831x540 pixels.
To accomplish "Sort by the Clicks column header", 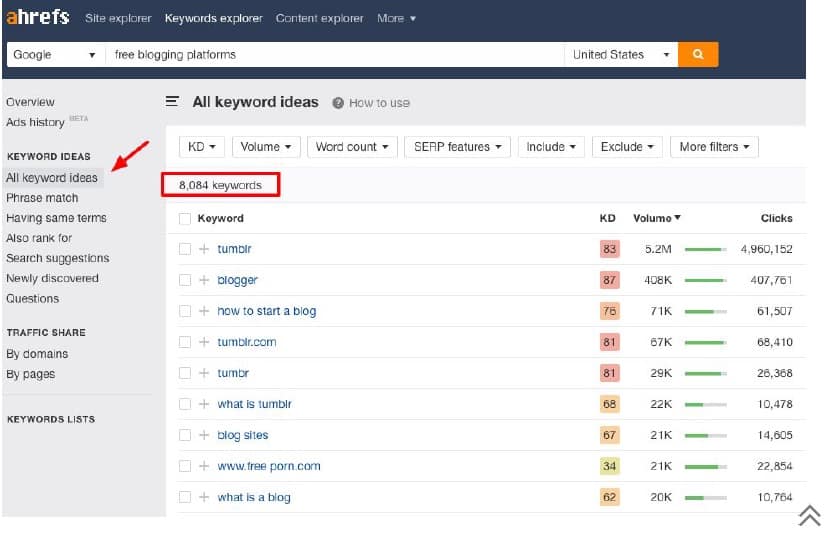I will click(776, 218).
